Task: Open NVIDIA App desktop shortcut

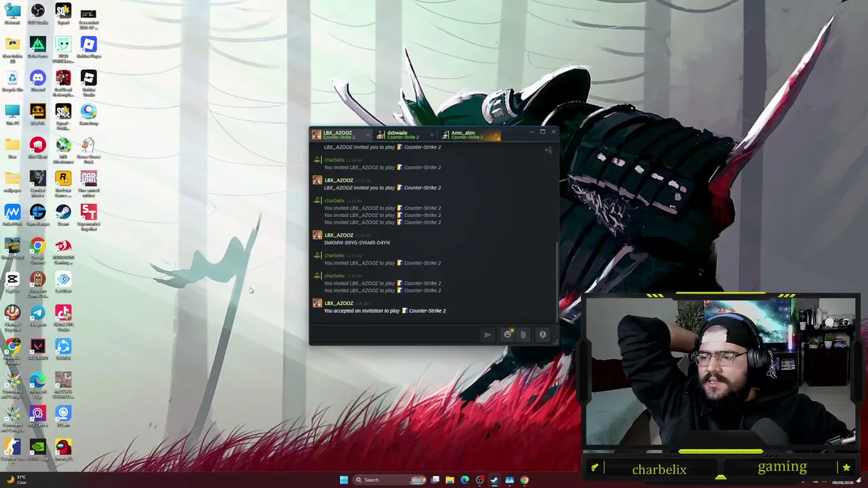Action: (x=37, y=449)
